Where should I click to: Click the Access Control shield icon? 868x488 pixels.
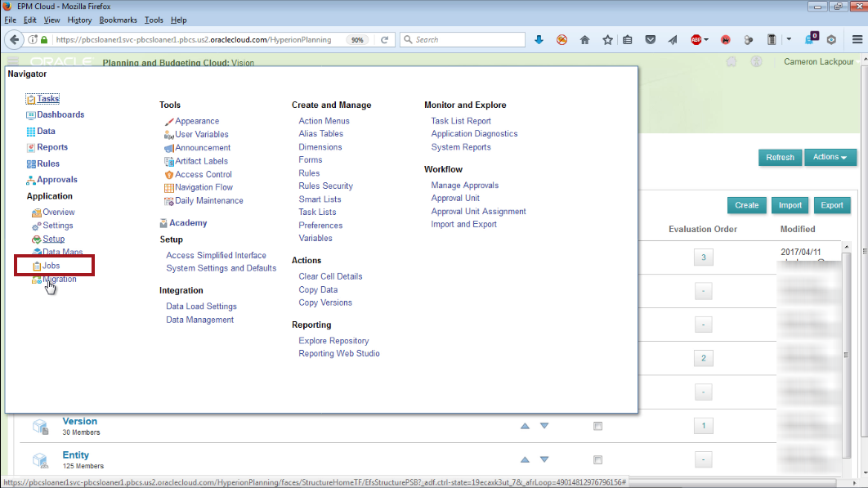point(169,174)
